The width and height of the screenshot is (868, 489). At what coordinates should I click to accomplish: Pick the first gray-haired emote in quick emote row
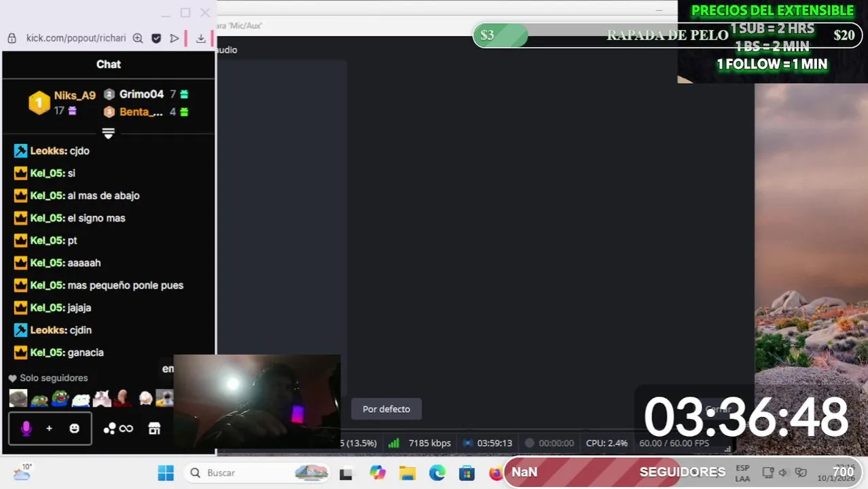[18, 398]
